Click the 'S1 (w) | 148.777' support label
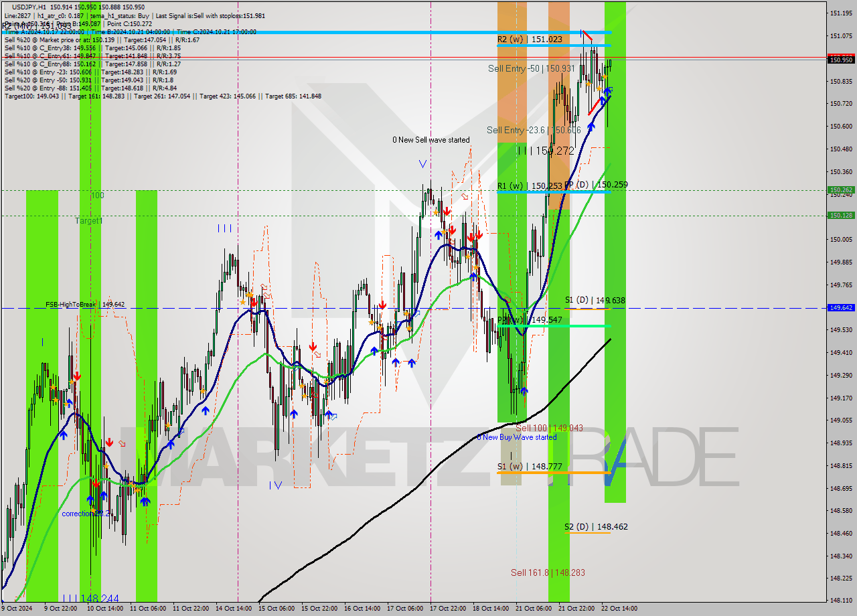 pos(529,466)
